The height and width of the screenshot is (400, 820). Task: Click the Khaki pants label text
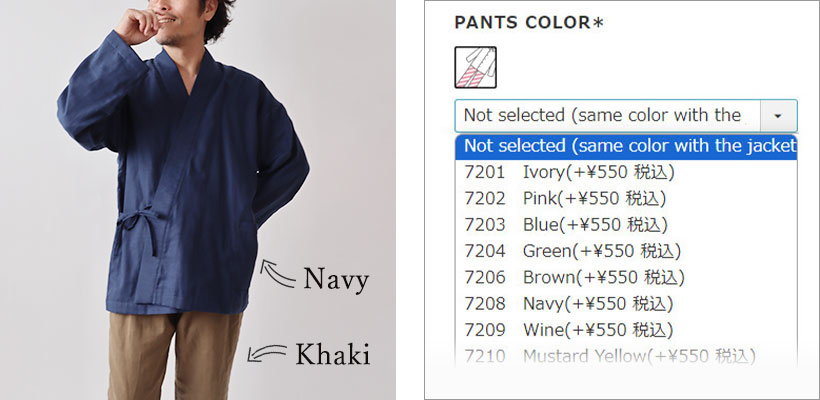pyautogui.click(x=332, y=353)
